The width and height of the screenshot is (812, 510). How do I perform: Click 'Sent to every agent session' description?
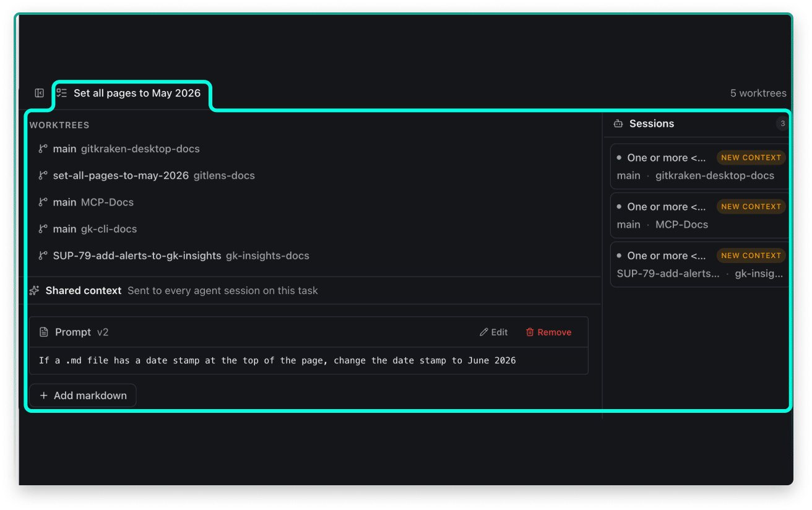(223, 291)
